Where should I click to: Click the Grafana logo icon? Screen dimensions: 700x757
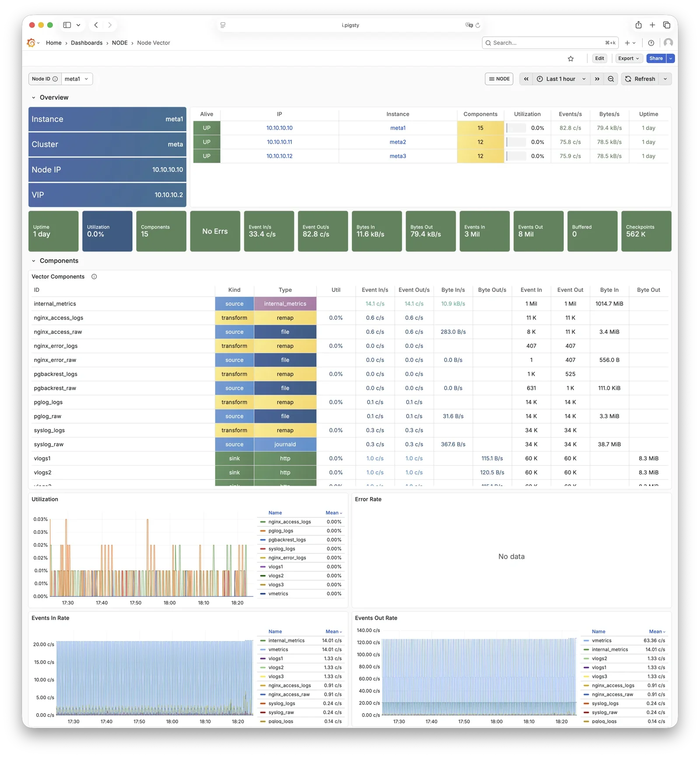[31, 43]
